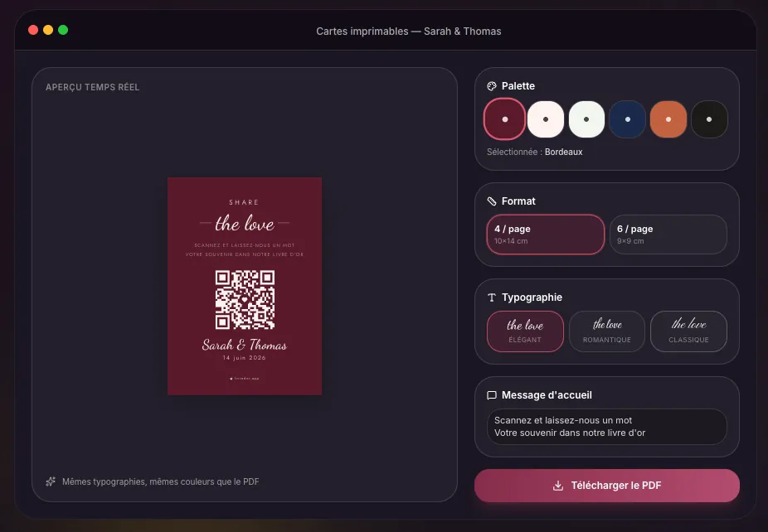Pick the black palette swatch

(709, 119)
